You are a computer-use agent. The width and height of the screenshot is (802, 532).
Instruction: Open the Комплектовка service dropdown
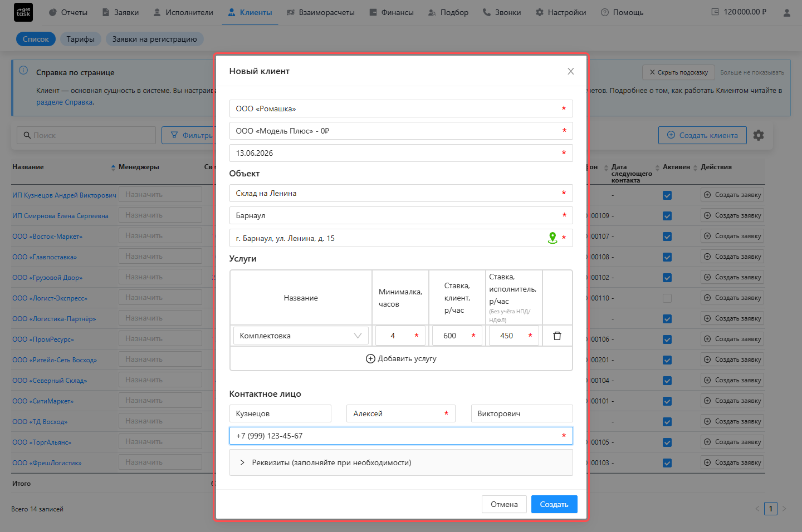click(301, 336)
